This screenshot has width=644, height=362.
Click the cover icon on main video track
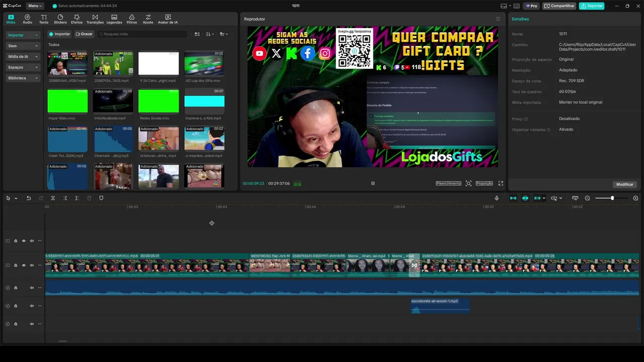click(x=8, y=265)
